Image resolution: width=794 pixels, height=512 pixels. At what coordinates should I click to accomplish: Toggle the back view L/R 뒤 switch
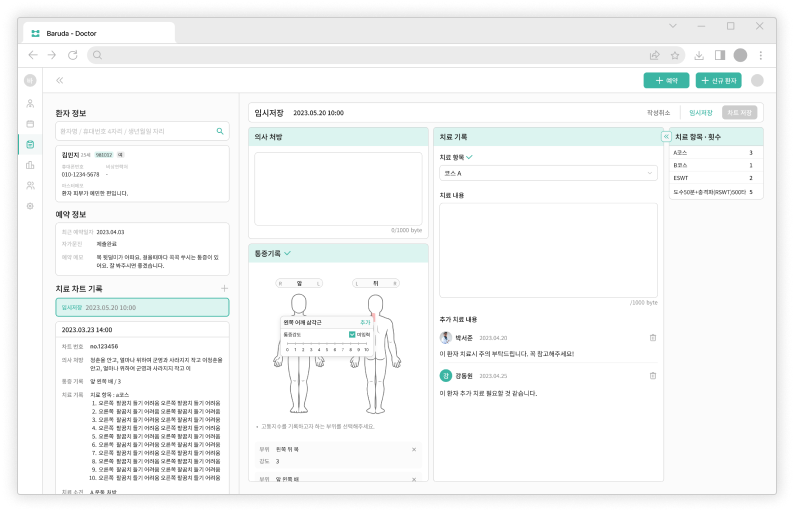[x=376, y=283]
